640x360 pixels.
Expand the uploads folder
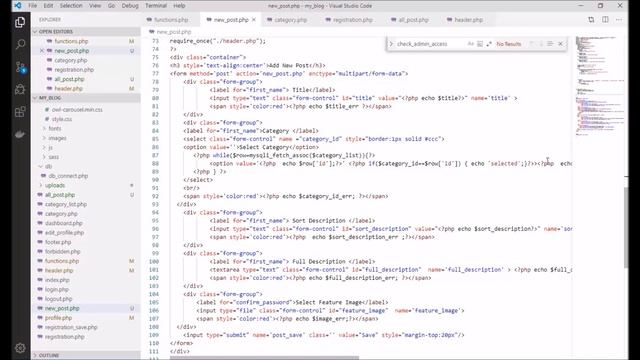tap(55, 185)
